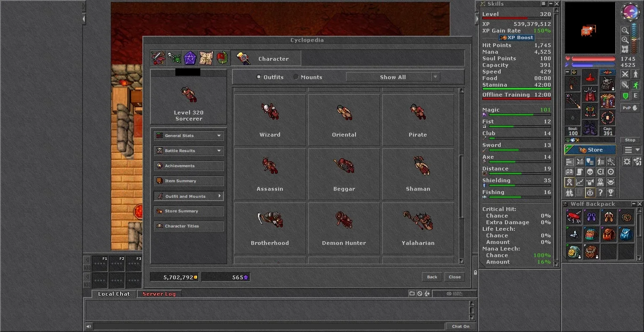The height and width of the screenshot is (332, 644).
Task: Click the minimap compass rose
Action: coord(630,13)
